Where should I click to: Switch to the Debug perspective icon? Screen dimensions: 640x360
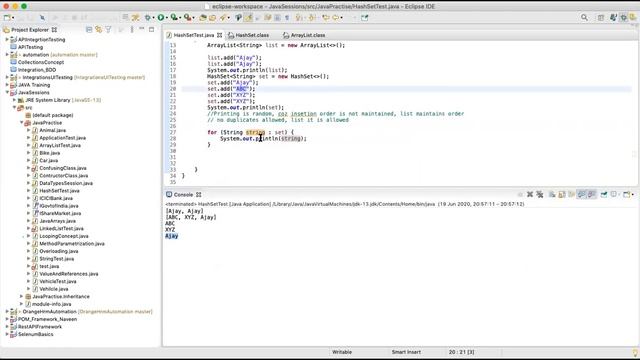pos(623,18)
